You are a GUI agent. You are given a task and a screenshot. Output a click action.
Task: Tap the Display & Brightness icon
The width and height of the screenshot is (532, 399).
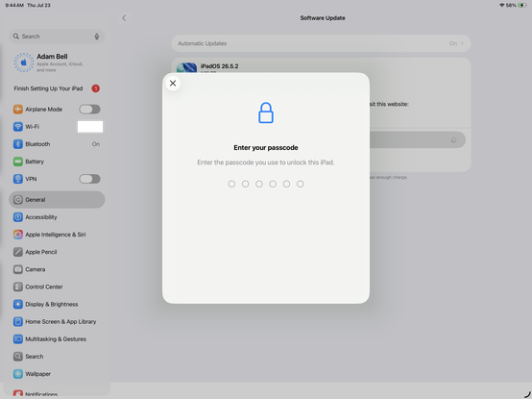(x=18, y=304)
